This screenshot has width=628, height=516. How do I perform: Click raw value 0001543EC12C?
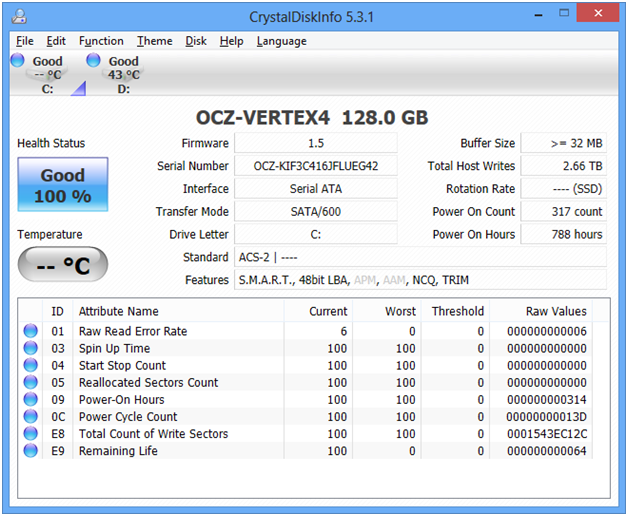(547, 434)
